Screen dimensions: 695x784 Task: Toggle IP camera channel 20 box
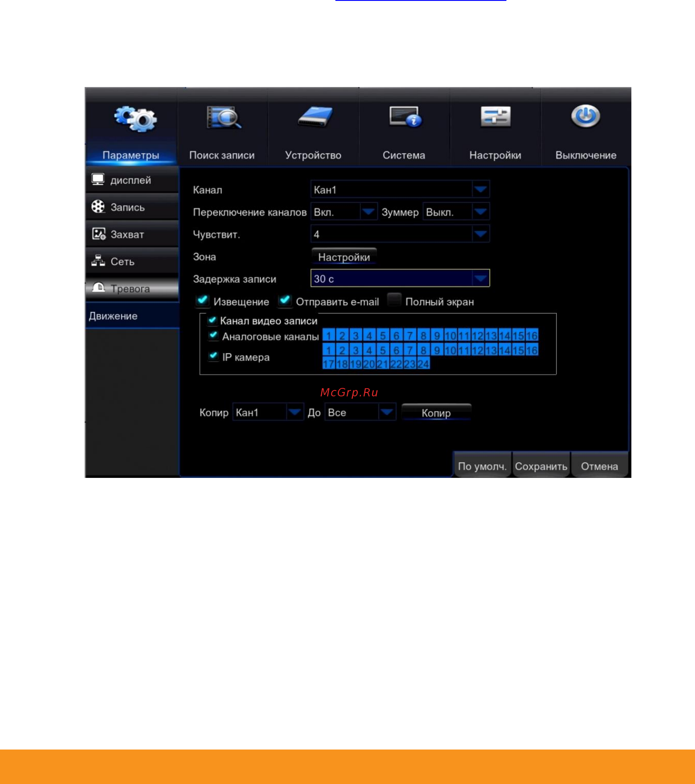pos(369,363)
